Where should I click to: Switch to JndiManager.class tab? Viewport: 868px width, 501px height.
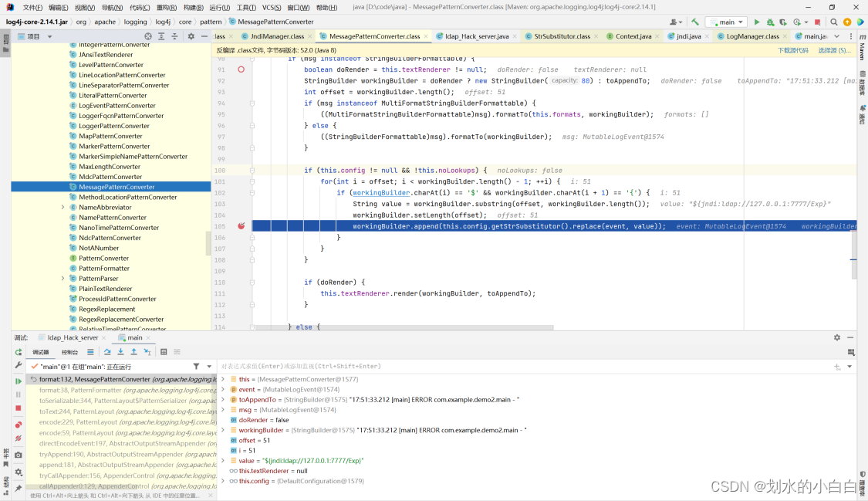coord(277,36)
